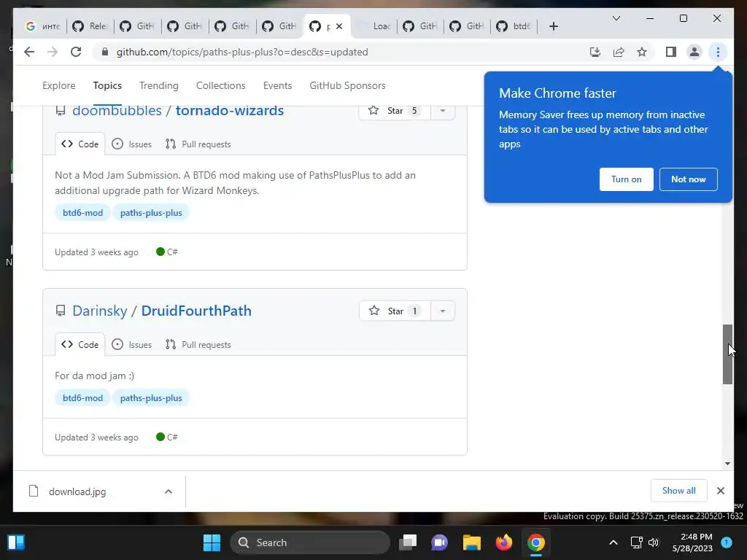
Task: Open a new browser tab
Action: tap(553, 26)
